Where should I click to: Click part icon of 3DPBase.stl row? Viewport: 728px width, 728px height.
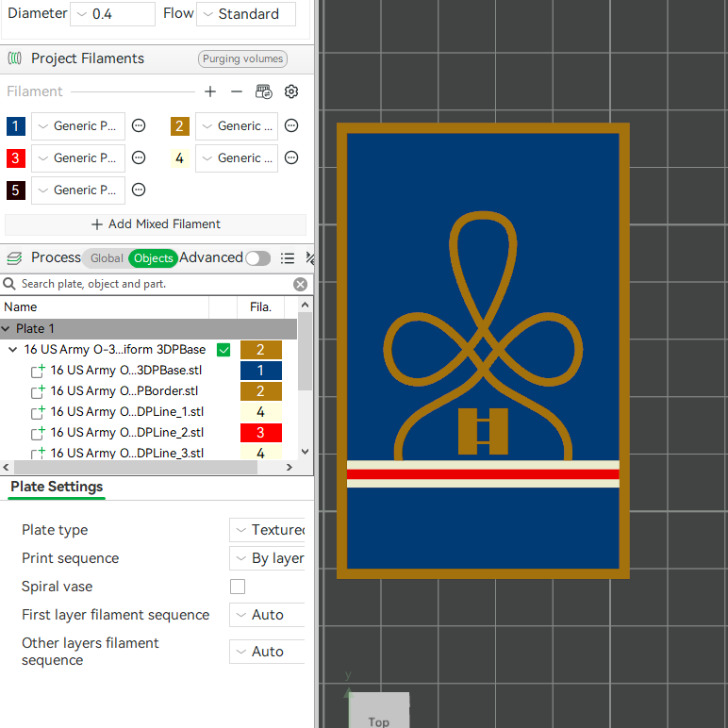[38, 371]
